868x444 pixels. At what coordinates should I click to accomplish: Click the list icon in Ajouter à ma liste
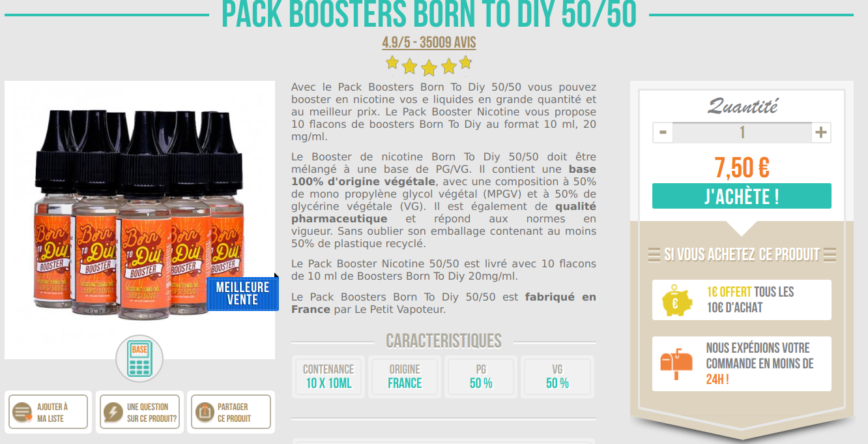click(x=23, y=412)
